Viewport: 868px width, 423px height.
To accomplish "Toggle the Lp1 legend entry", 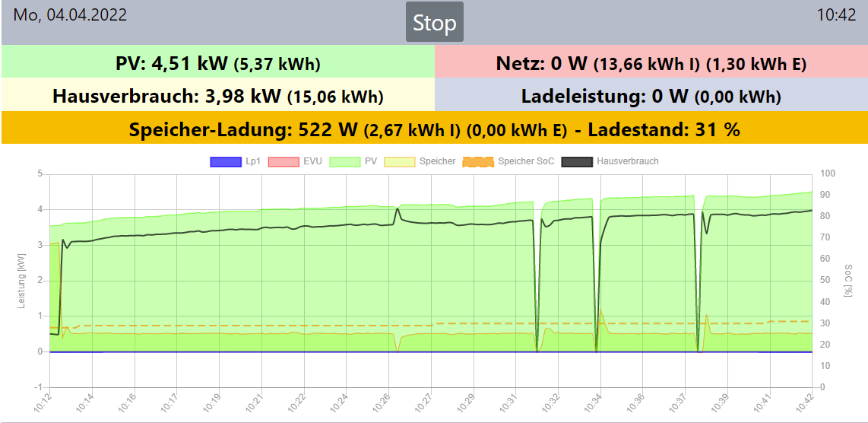I will click(236, 162).
